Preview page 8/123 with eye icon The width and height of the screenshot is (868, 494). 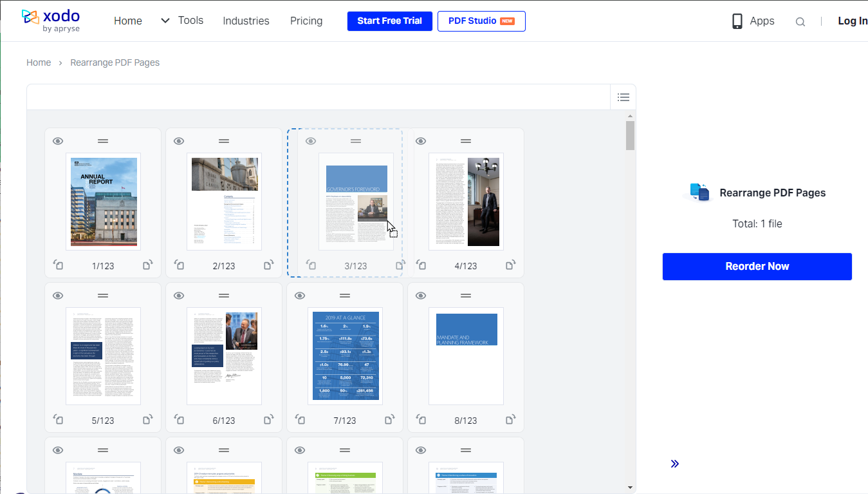[421, 296]
